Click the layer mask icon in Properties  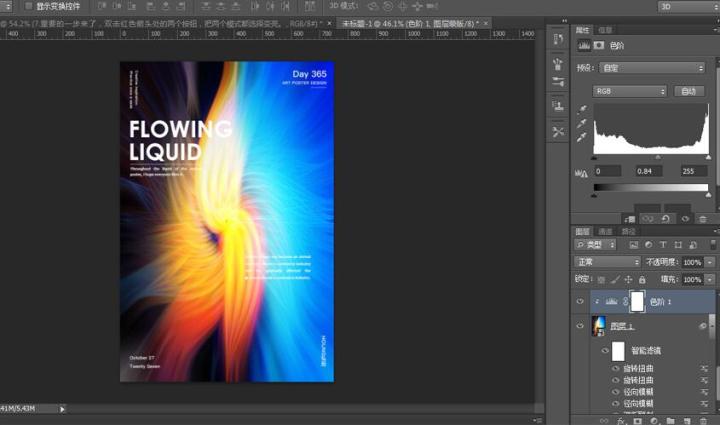click(x=599, y=46)
